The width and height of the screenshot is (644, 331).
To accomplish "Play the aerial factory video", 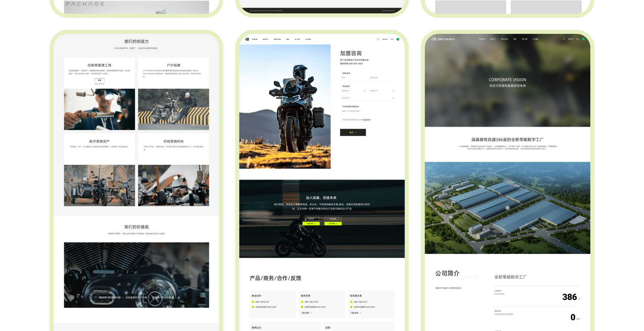I will point(507,208).
